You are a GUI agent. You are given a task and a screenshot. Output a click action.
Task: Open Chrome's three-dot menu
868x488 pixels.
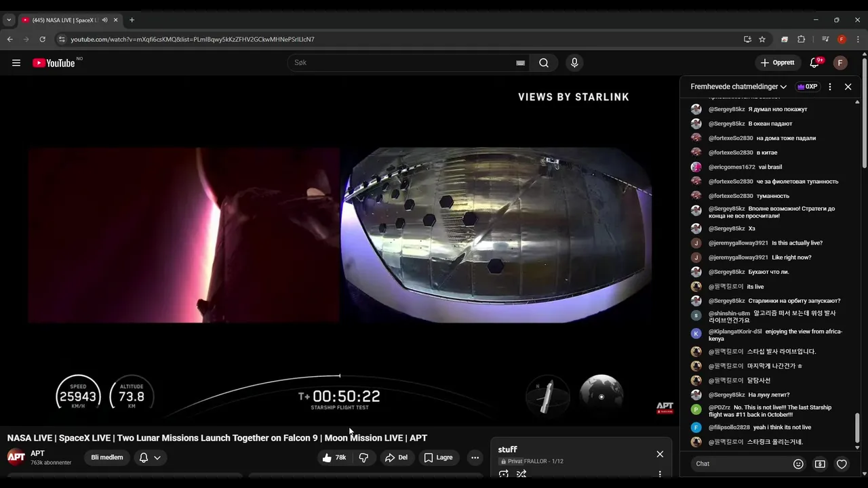[x=858, y=39]
